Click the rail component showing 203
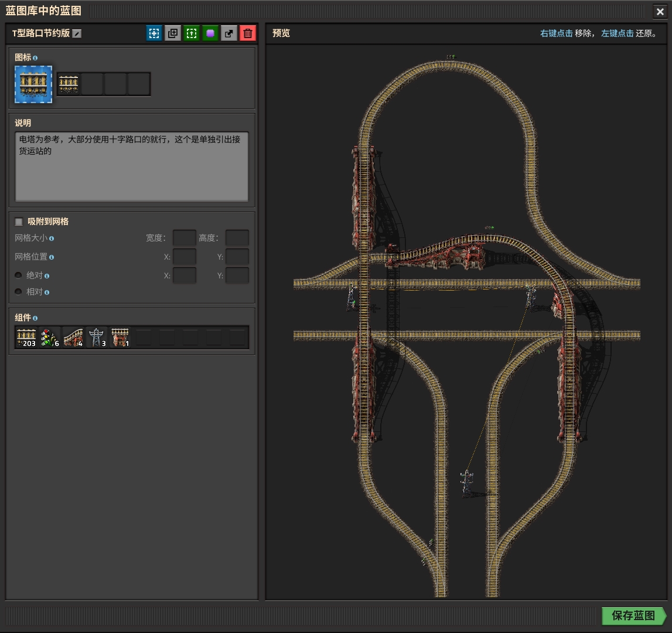 [26, 338]
